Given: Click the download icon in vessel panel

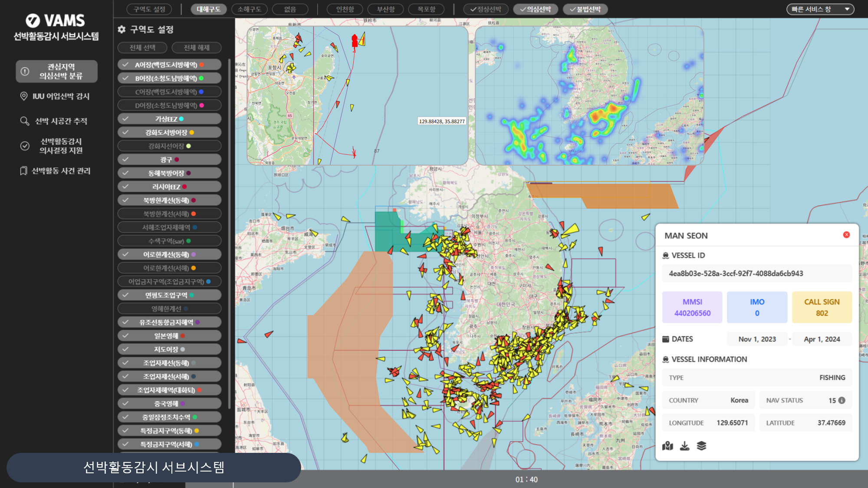Looking at the screenshot, I should click(684, 446).
